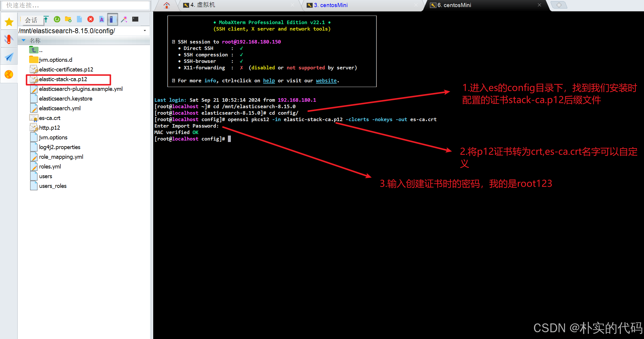
Task: Toggle the follow terminal folder button
Action: (x=112, y=19)
